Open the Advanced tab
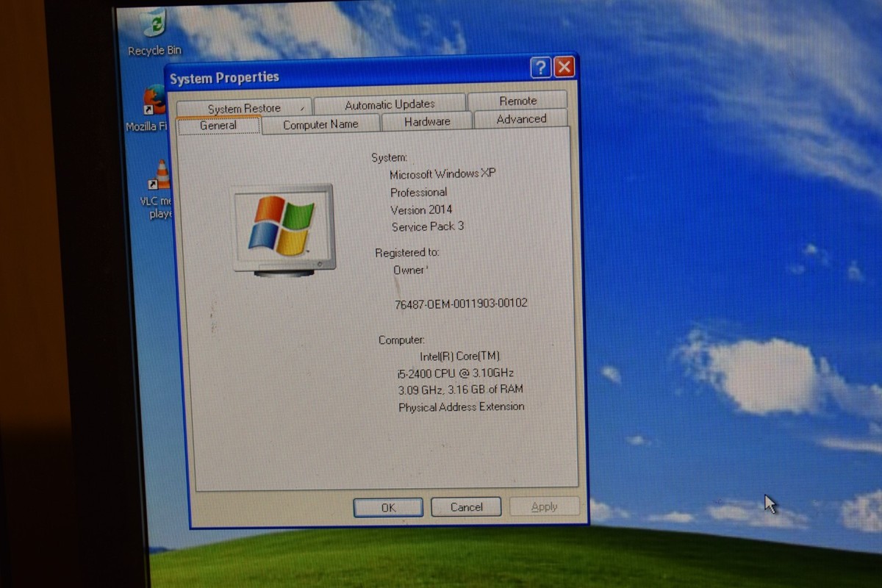This screenshot has height=588, width=882. point(521,119)
